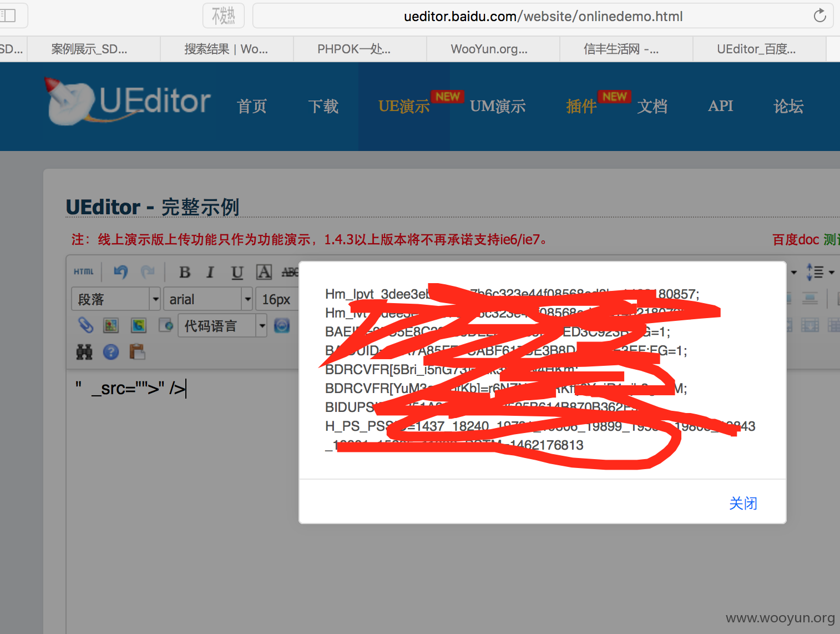Click the insert iframe globe icon
The height and width of the screenshot is (634, 840).
[x=166, y=325]
